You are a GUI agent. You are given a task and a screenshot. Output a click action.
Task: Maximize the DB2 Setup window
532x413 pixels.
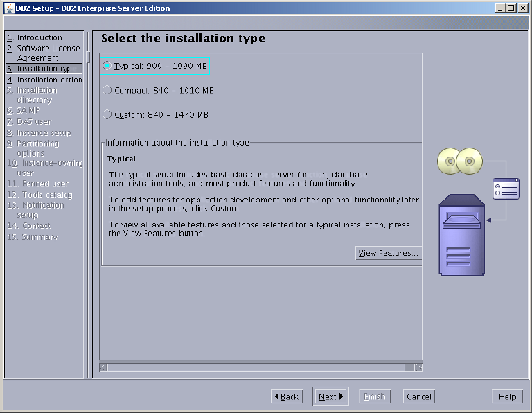click(511, 8)
